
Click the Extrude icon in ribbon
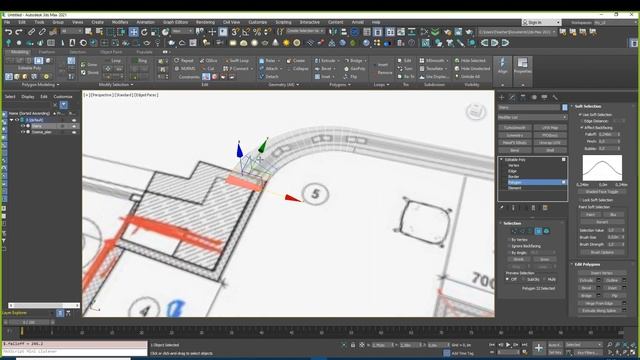pos(318,60)
